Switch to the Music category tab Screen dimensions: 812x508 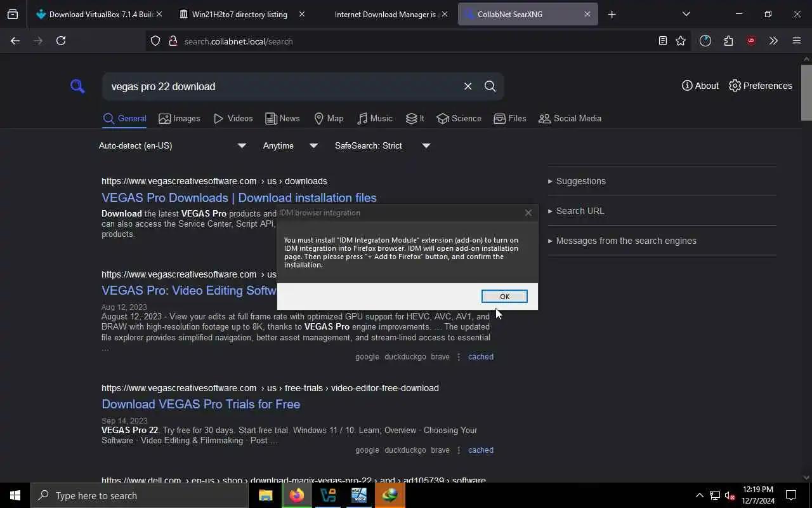click(x=375, y=118)
